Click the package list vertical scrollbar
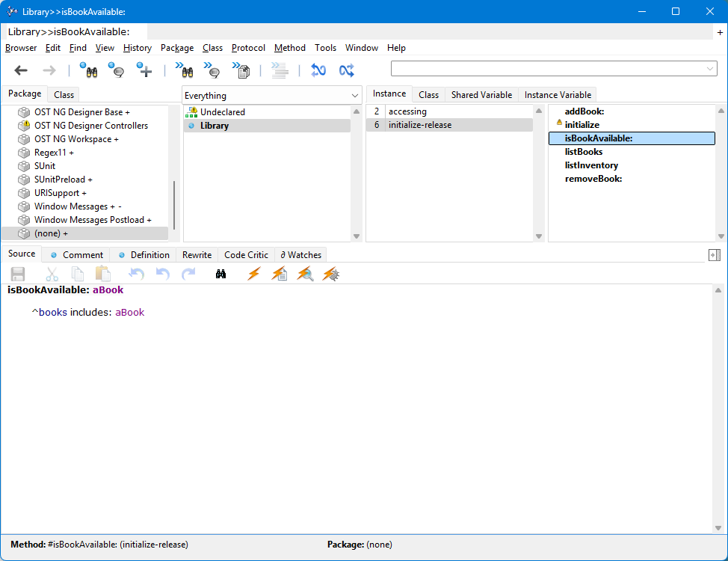This screenshot has height=561, width=728. click(175, 205)
